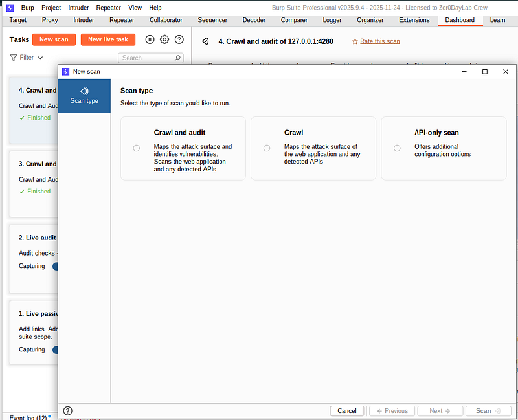
Task: Click the star icon next to Rate this scan
Action: 355,41
